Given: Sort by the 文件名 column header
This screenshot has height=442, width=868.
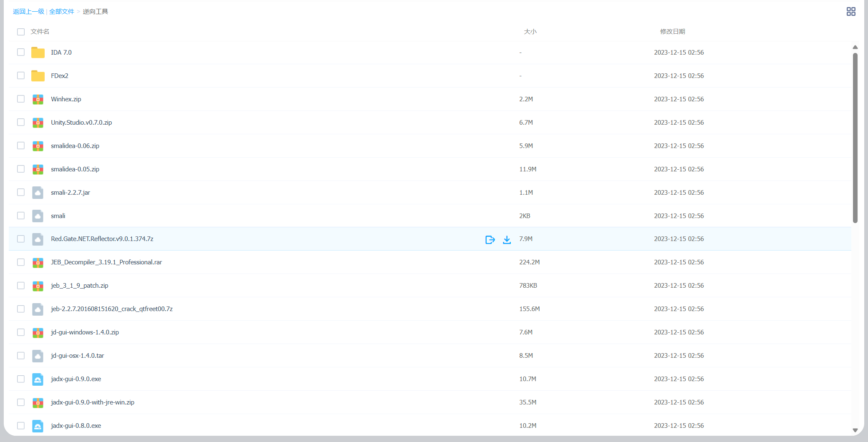Looking at the screenshot, I should [40, 32].
